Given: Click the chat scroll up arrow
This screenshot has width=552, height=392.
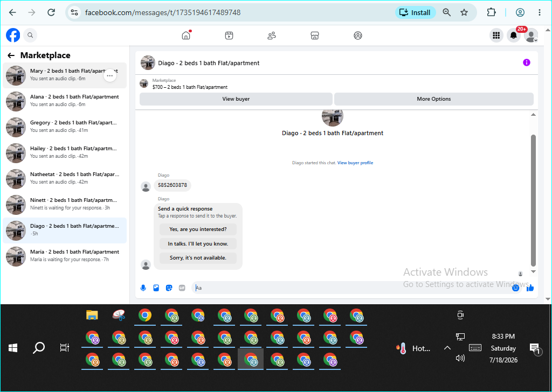Looking at the screenshot, I should 533,115.
